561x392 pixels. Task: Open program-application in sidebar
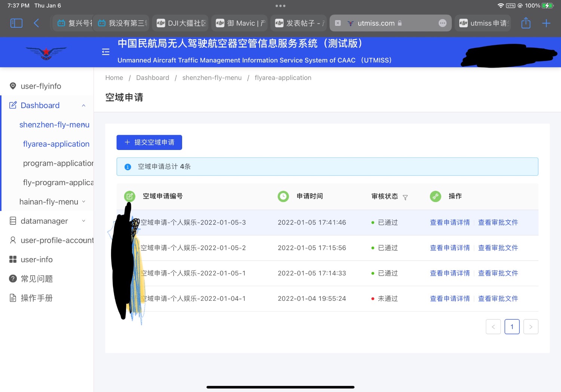click(58, 163)
